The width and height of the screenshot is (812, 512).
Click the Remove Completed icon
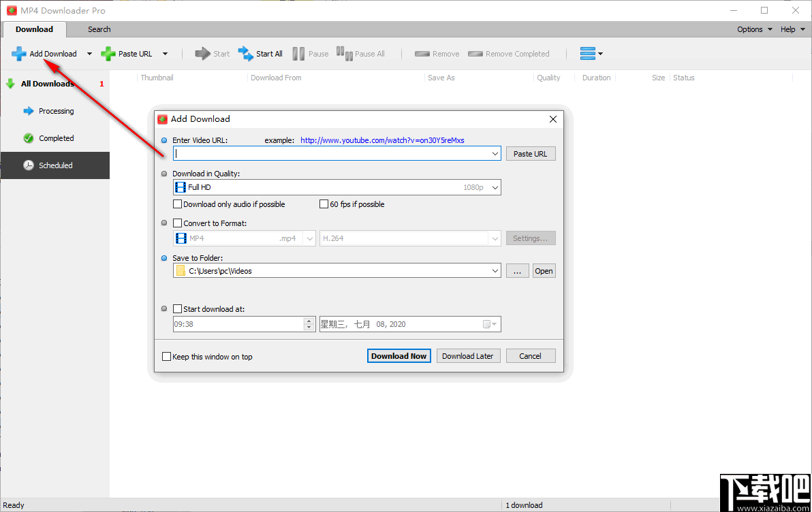pyautogui.click(x=475, y=54)
